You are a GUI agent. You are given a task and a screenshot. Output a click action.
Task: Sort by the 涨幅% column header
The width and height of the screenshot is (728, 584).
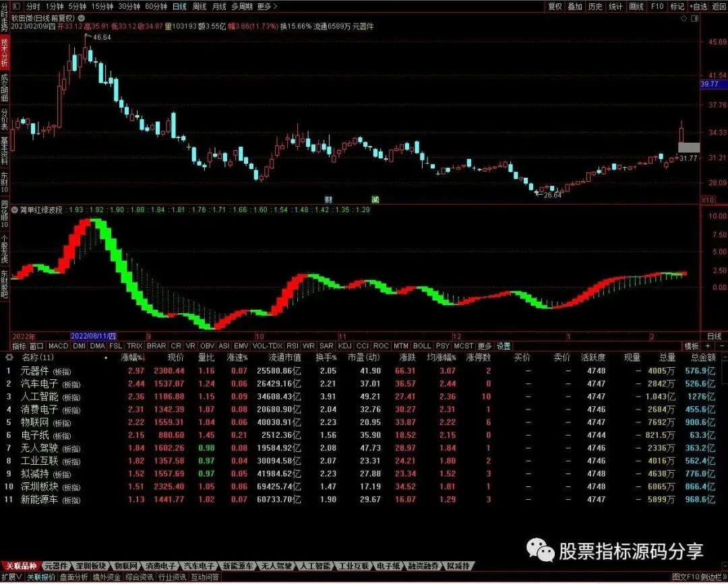coord(132,358)
